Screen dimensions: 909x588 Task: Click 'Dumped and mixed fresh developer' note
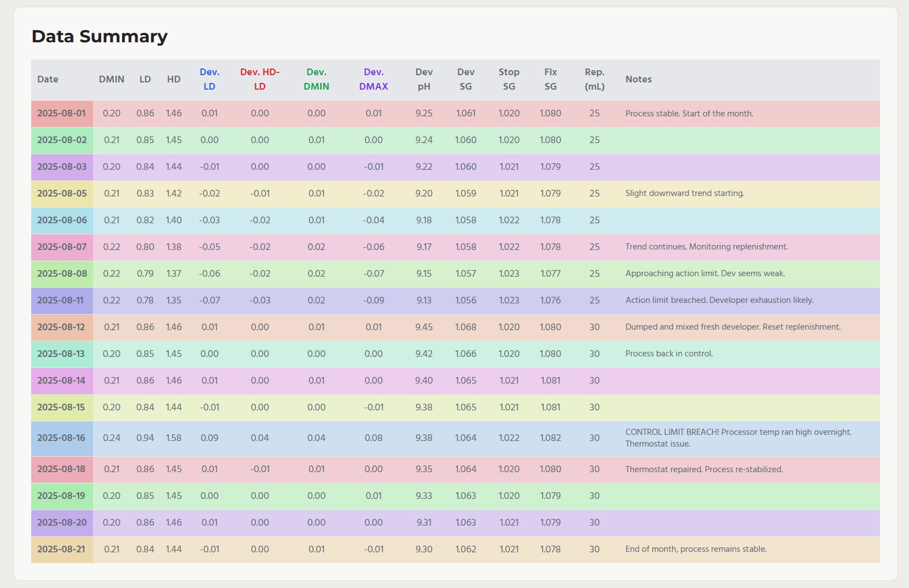[732, 327]
